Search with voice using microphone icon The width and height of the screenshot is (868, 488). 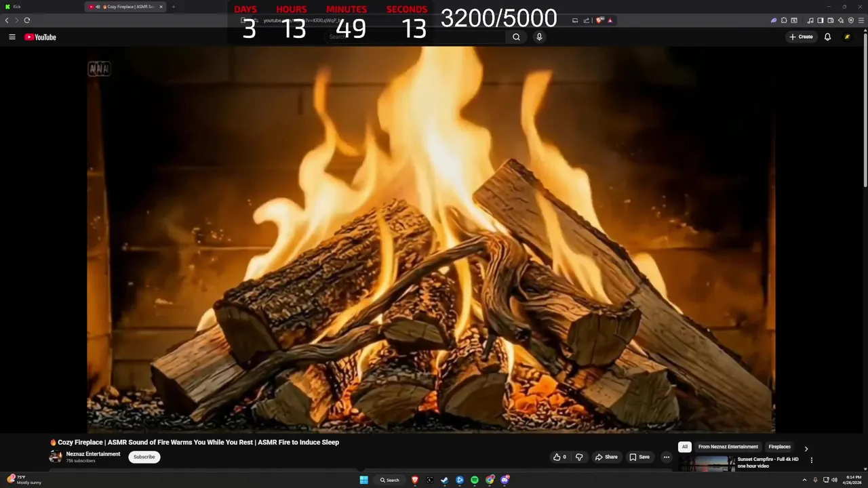pyautogui.click(x=539, y=37)
